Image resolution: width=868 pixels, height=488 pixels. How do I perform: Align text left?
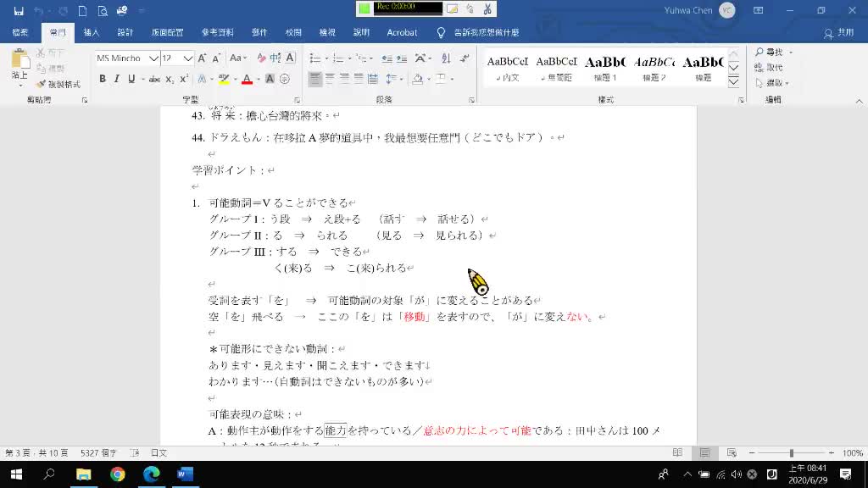click(x=315, y=79)
